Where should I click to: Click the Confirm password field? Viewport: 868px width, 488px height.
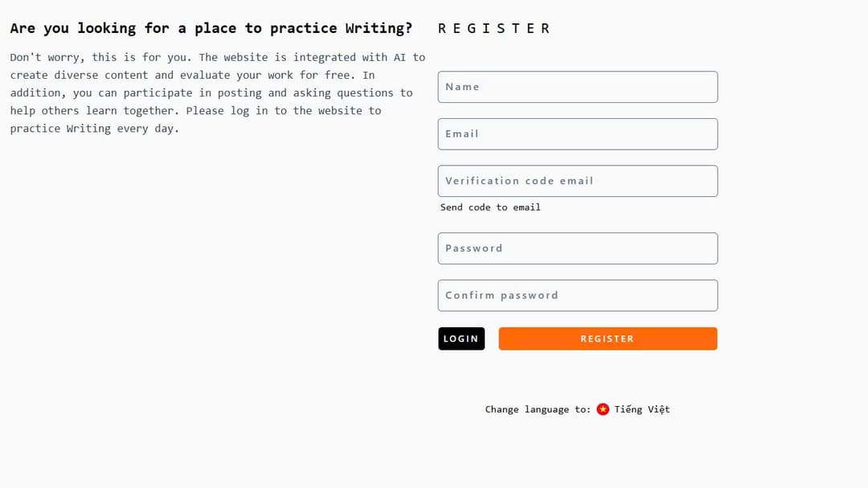point(577,295)
